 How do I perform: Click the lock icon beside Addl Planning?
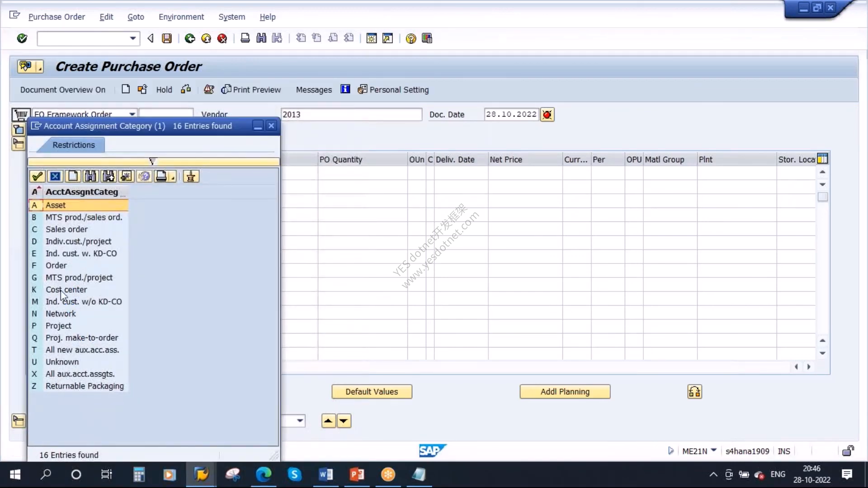point(694,392)
